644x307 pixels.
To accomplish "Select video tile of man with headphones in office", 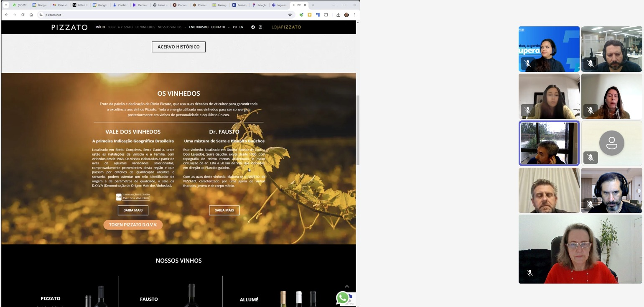I will (612, 49).
